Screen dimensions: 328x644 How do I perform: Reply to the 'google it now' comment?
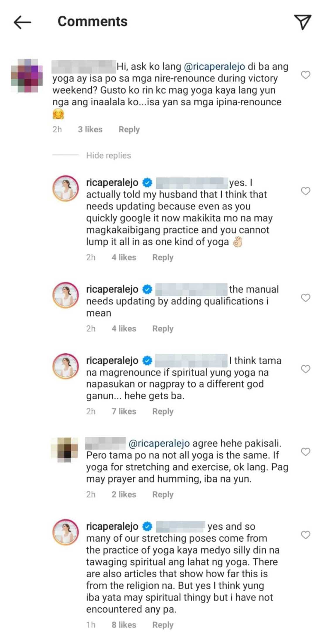(163, 257)
